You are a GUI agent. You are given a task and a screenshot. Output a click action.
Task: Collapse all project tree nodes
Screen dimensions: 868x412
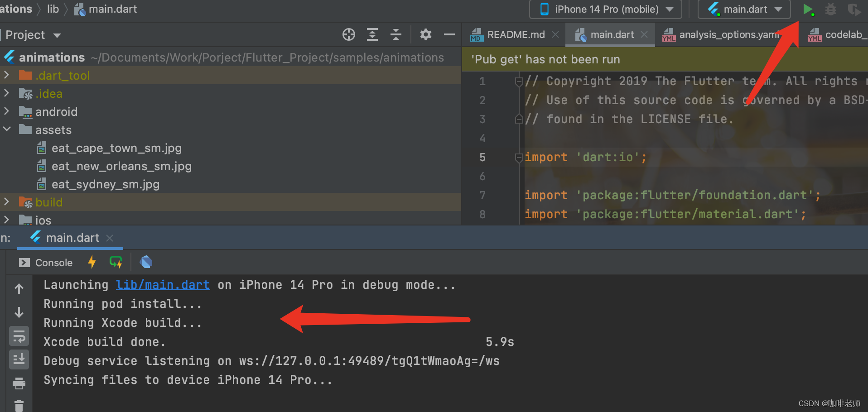396,34
